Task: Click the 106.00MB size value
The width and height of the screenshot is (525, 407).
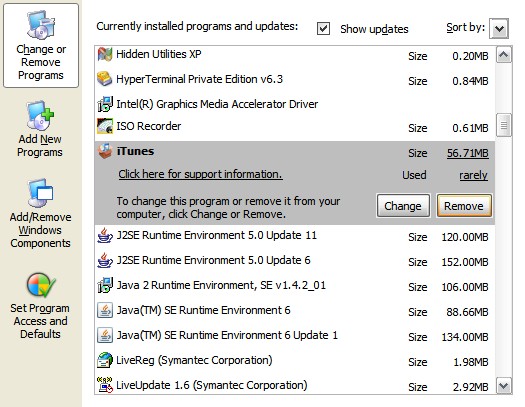Action: (465, 287)
